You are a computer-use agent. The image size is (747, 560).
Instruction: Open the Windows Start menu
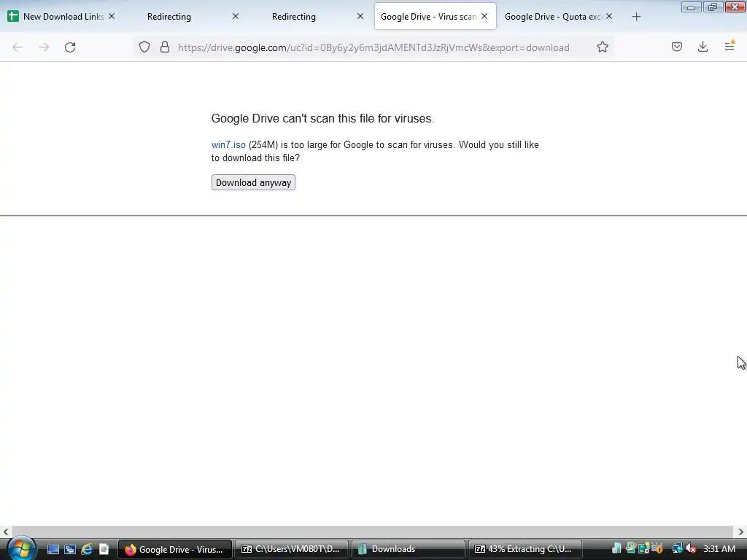(21, 549)
